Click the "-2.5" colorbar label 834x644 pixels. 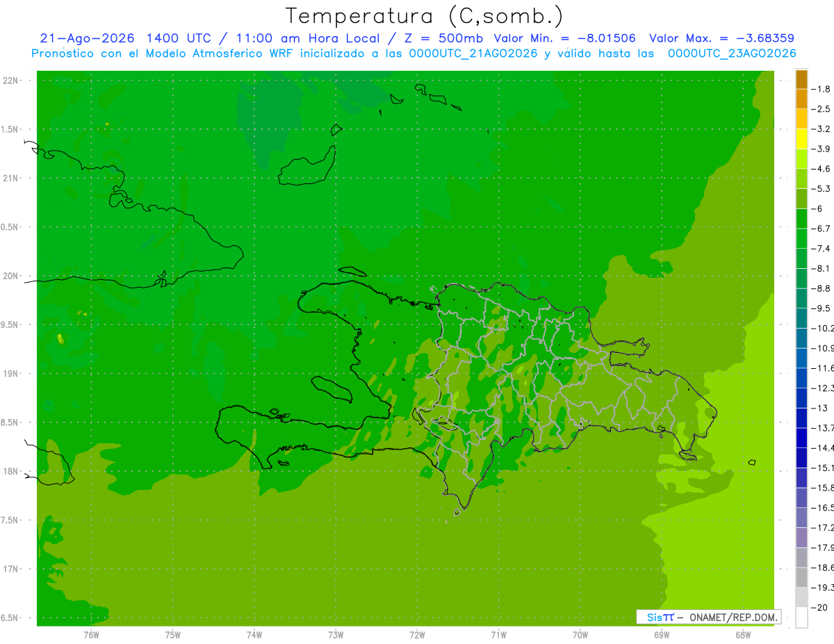821,109
